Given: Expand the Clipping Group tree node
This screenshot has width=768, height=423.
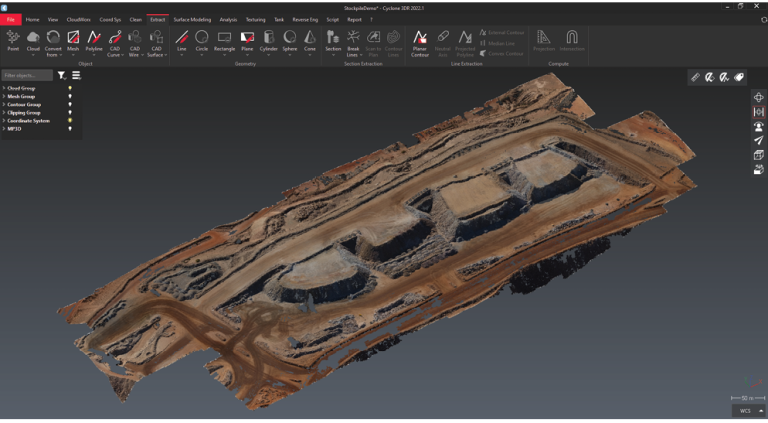Looking at the screenshot, I should [4, 112].
